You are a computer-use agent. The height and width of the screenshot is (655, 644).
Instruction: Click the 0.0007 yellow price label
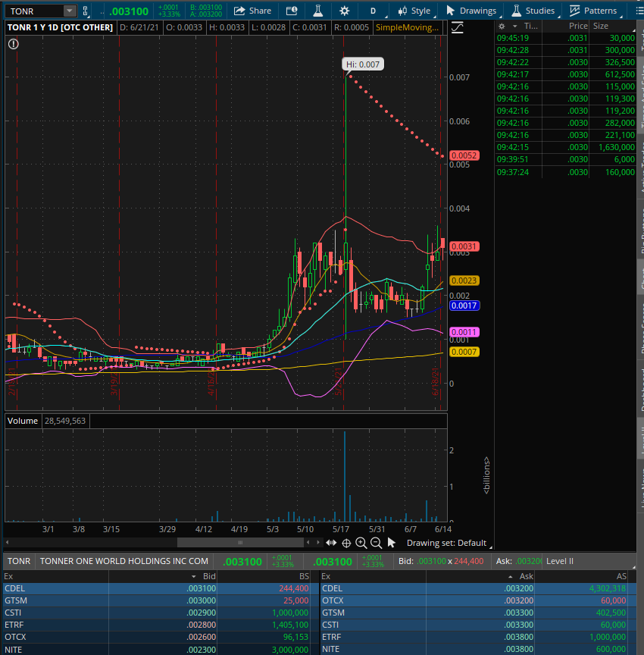click(x=464, y=352)
